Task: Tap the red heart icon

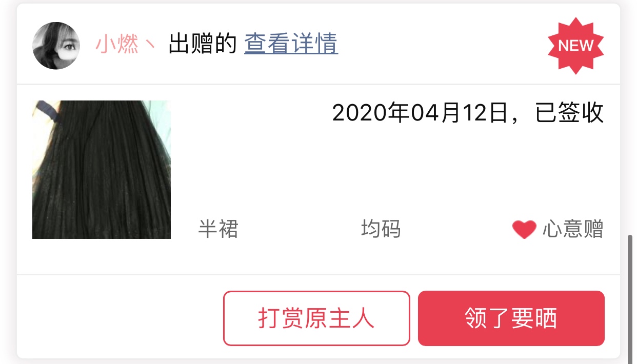Action: pyautogui.click(x=524, y=229)
